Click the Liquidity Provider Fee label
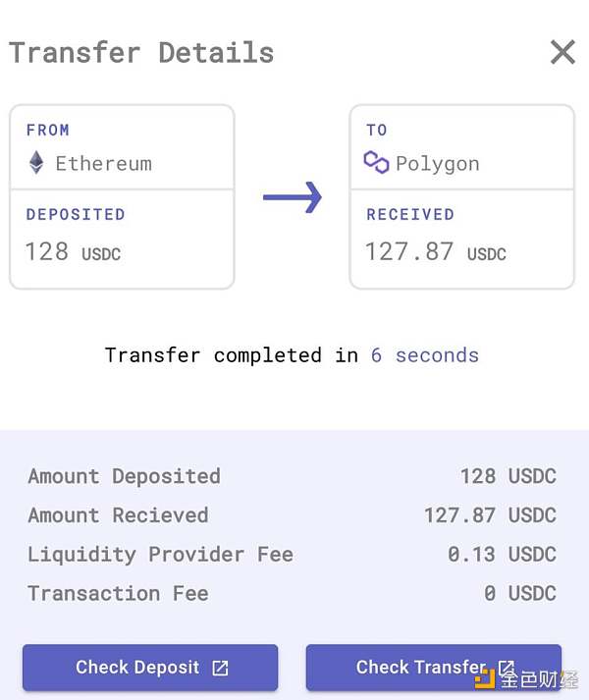Viewport: 589px width, 700px height. pos(160,555)
